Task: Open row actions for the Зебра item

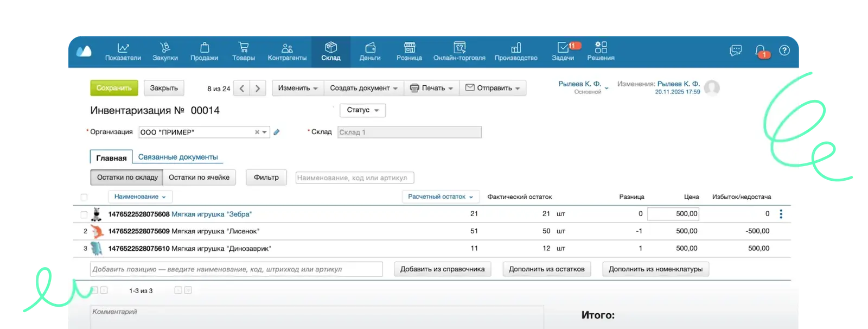Action: tap(781, 214)
